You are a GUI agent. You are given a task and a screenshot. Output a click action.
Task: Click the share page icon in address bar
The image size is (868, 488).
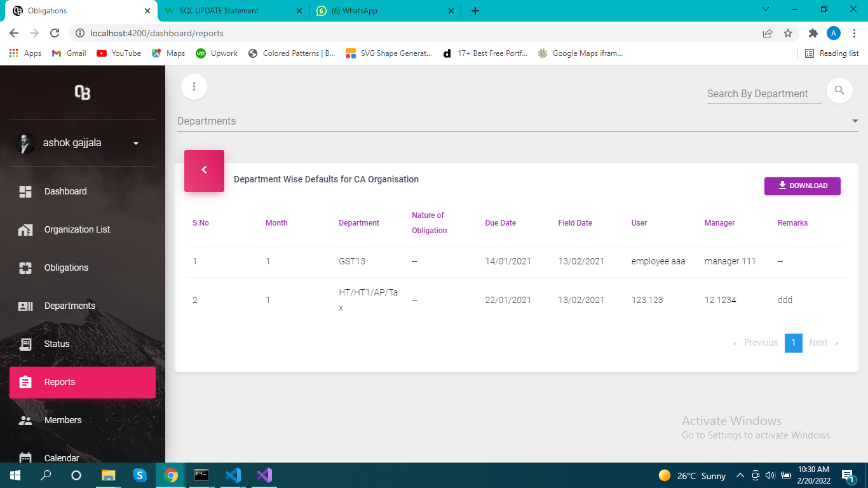pos(768,33)
